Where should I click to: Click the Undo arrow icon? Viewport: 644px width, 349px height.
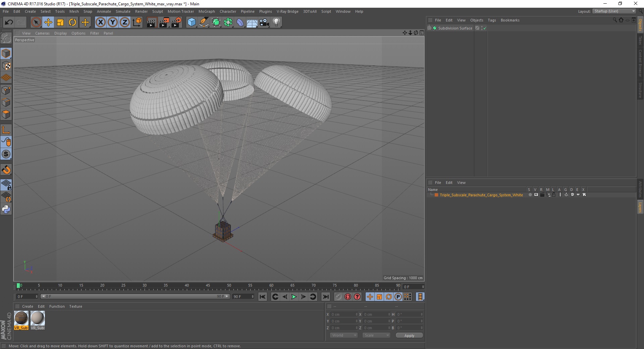[9, 22]
